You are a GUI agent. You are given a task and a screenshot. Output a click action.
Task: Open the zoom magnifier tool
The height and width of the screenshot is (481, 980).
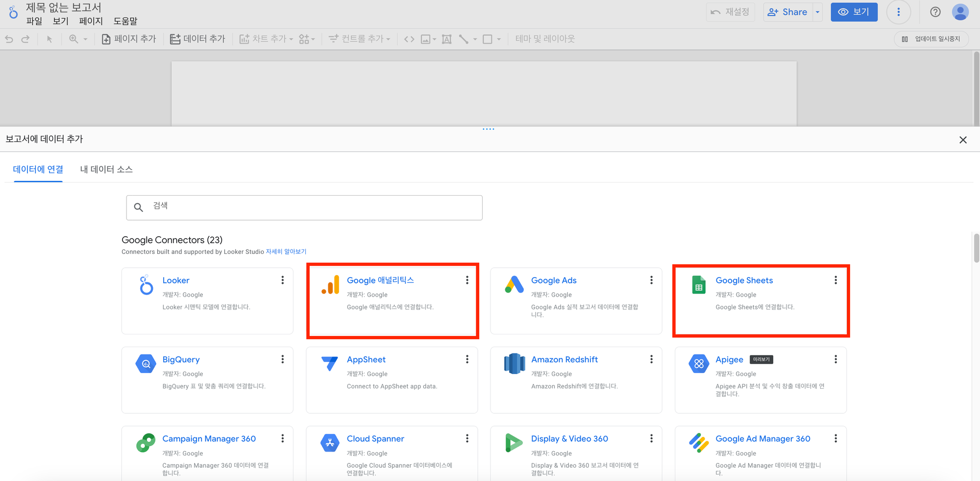[x=73, y=39]
